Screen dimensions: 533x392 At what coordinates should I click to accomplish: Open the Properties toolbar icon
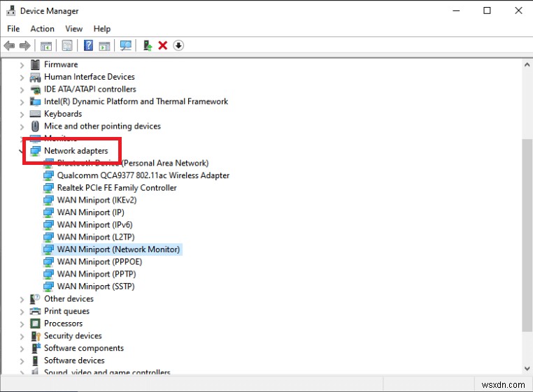point(67,45)
